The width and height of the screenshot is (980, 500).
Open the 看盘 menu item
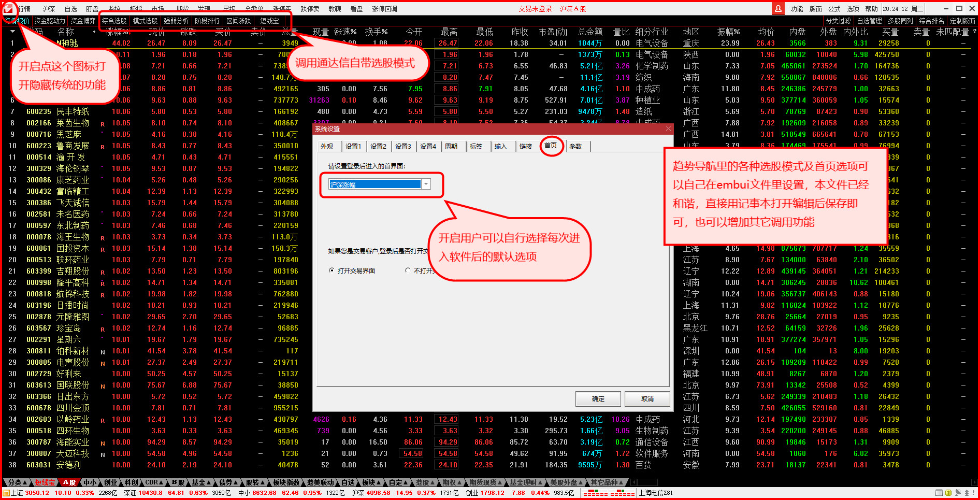pyautogui.click(x=356, y=9)
